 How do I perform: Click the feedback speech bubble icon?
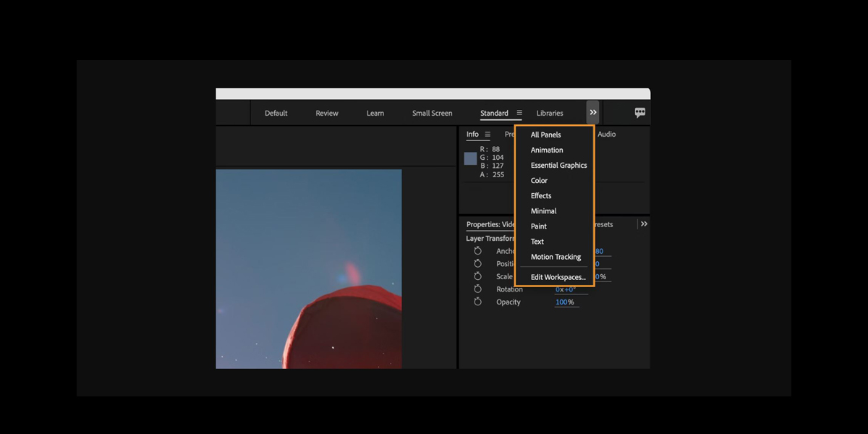[x=639, y=112]
